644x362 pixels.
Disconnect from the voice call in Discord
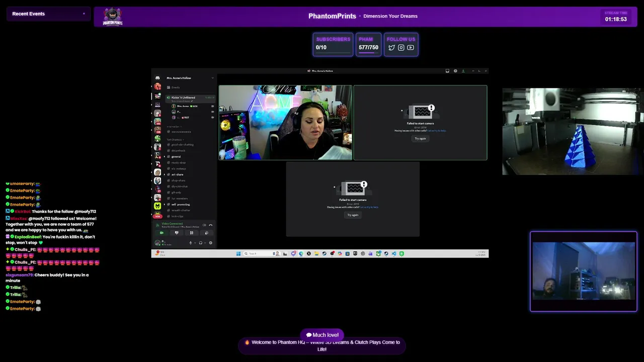pos(210,225)
